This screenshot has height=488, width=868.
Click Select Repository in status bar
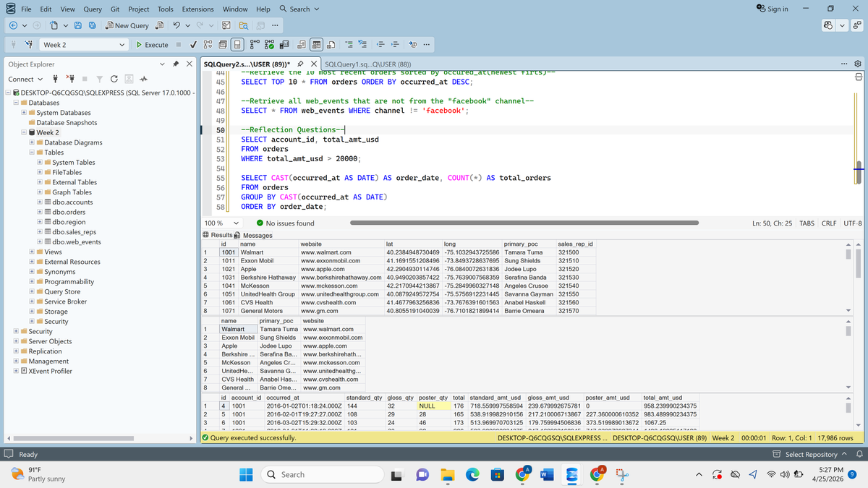coord(809,454)
